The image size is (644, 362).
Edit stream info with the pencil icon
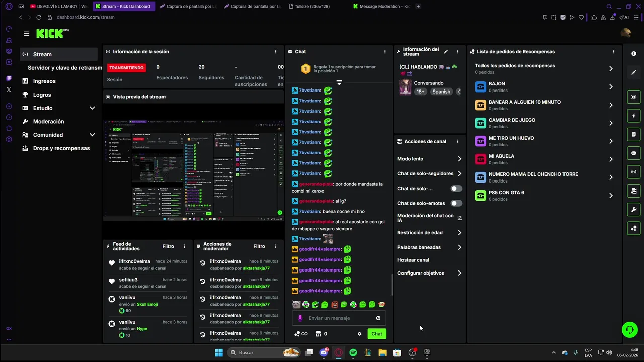(446, 52)
